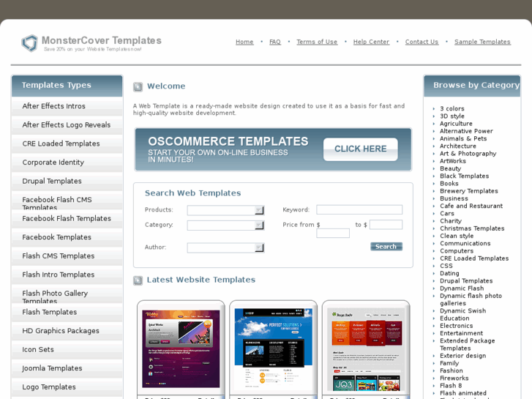Focus the Keyword input field
The width and height of the screenshot is (532, 399).
pyautogui.click(x=359, y=209)
